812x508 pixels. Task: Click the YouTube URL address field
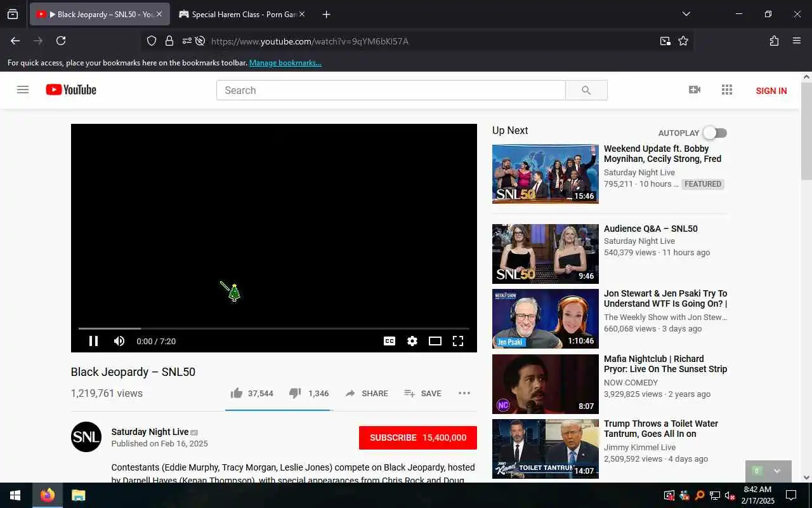pos(431,41)
